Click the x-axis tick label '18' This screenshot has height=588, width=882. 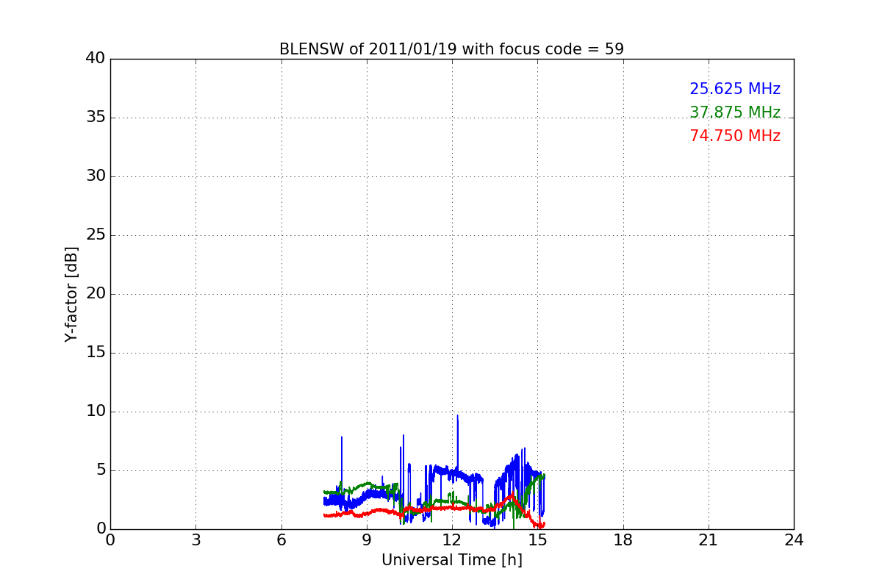pyautogui.click(x=623, y=541)
